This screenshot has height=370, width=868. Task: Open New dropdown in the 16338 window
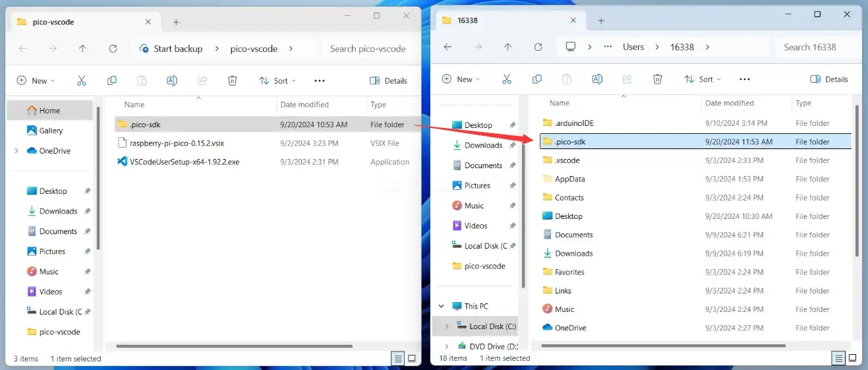459,79
